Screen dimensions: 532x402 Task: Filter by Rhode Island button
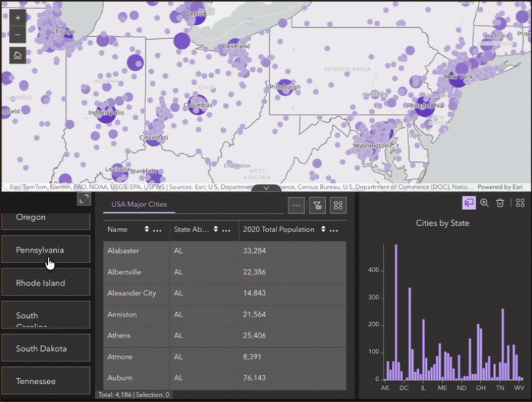(46, 283)
